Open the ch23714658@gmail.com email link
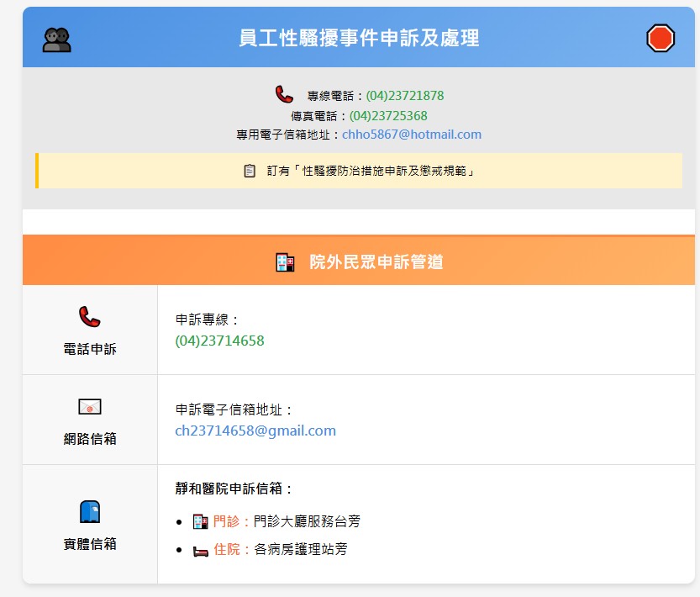 tap(255, 431)
